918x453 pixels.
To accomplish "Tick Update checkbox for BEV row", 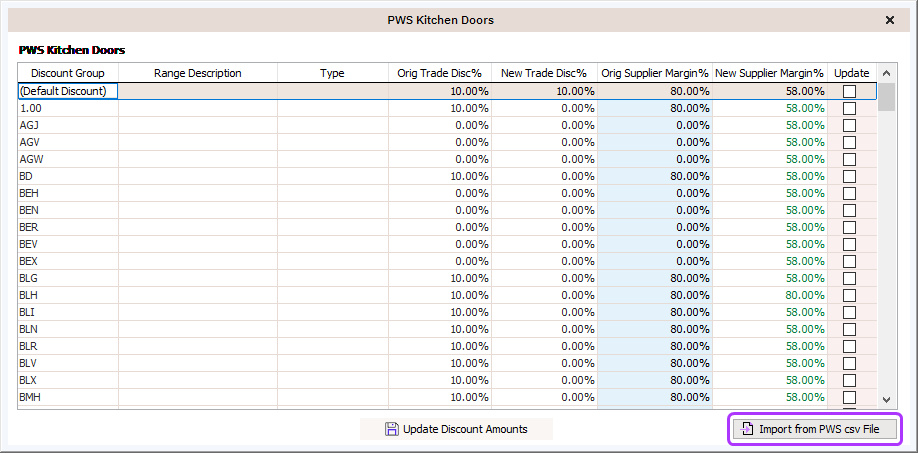I will coord(849,244).
